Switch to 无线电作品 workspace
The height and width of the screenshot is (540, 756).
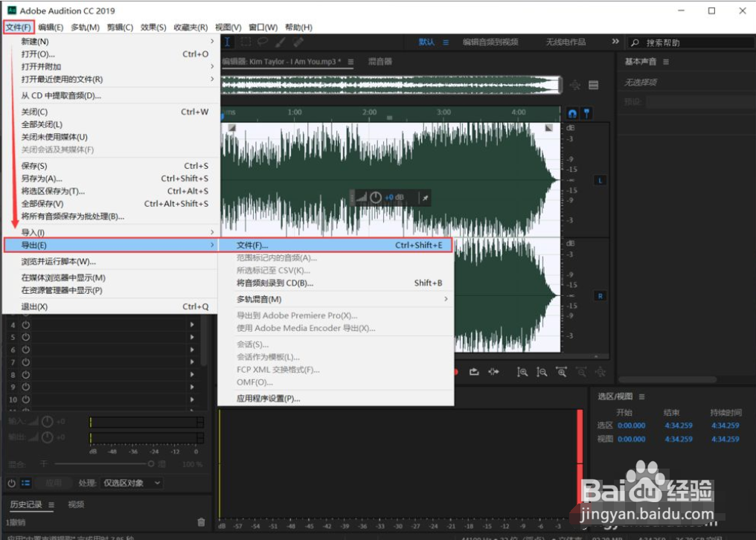[x=566, y=42]
